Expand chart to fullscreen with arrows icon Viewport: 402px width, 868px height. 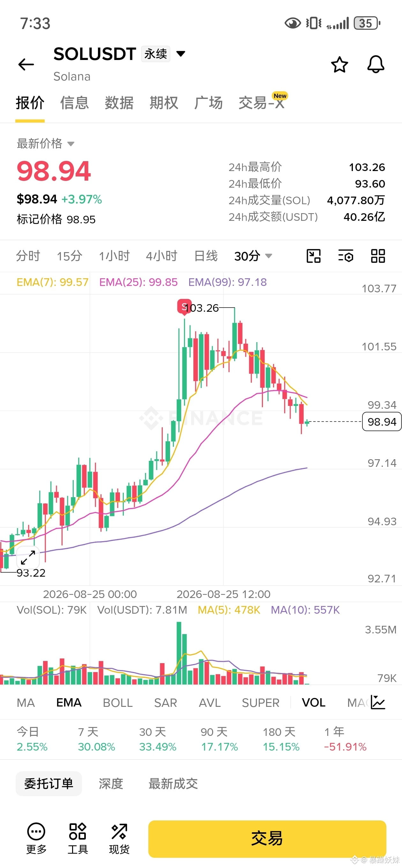[28, 558]
